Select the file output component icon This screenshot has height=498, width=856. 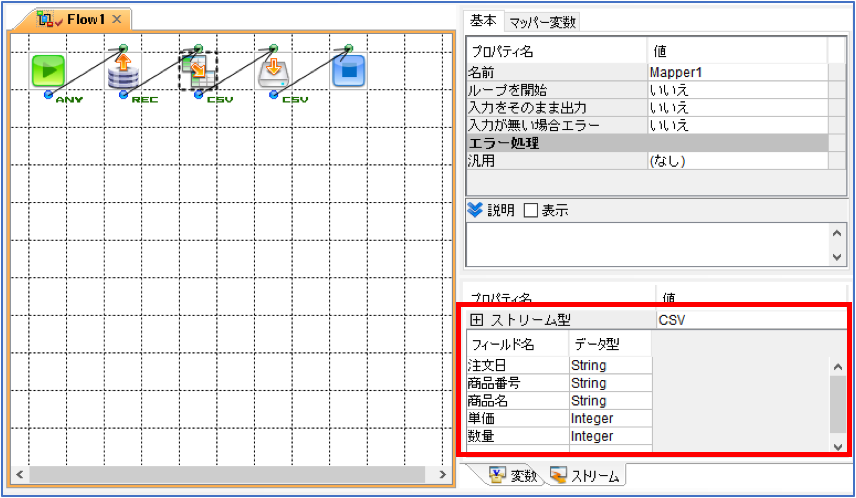pos(274,70)
